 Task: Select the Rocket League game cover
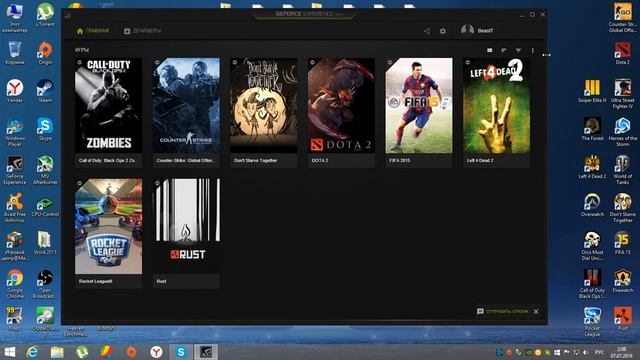[x=109, y=227]
